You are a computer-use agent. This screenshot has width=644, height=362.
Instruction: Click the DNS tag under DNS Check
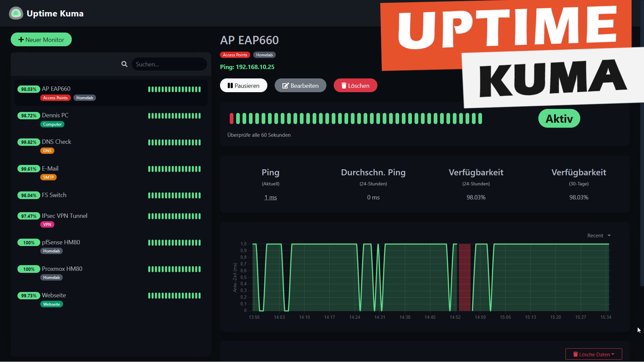click(x=47, y=151)
